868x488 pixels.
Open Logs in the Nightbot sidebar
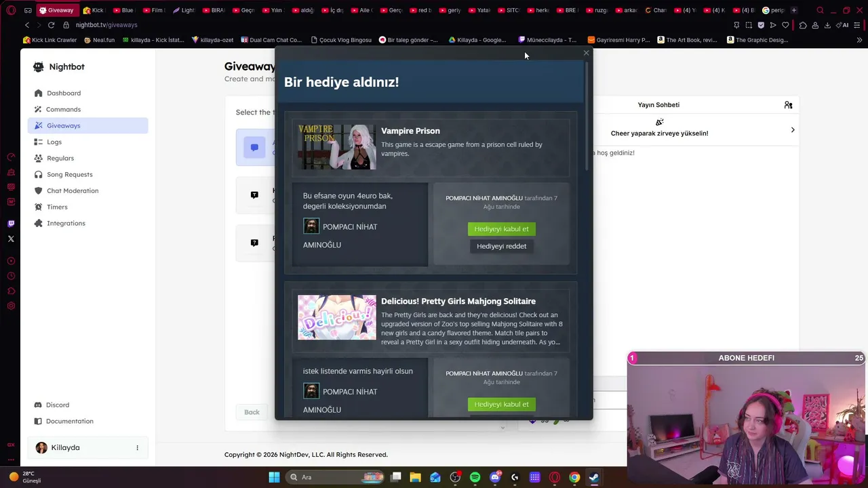coord(88,142)
